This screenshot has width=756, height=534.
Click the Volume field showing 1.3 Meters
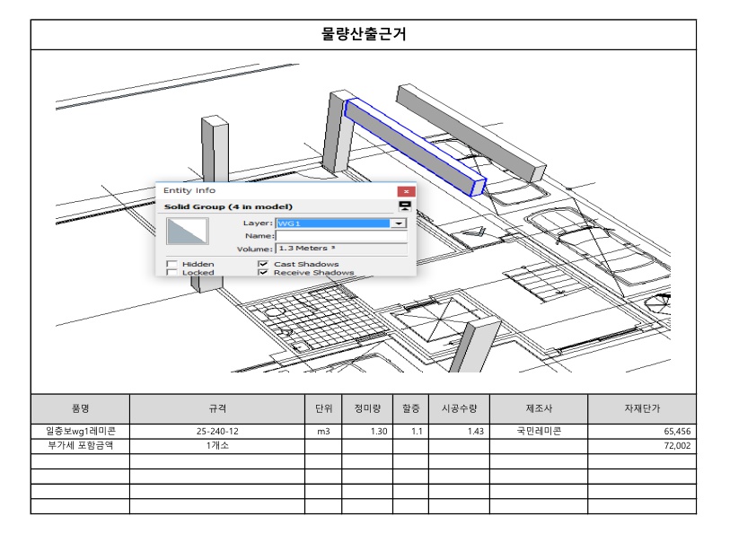[341, 249]
